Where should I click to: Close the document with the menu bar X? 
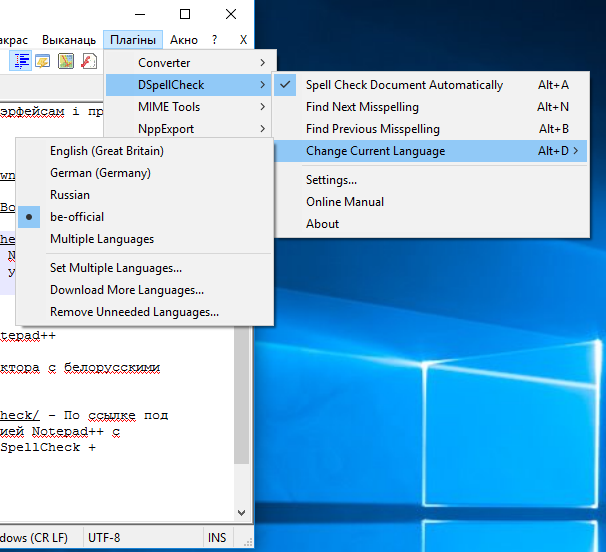243,40
